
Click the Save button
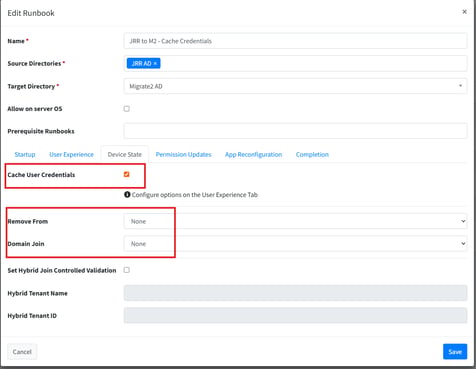[x=455, y=352]
